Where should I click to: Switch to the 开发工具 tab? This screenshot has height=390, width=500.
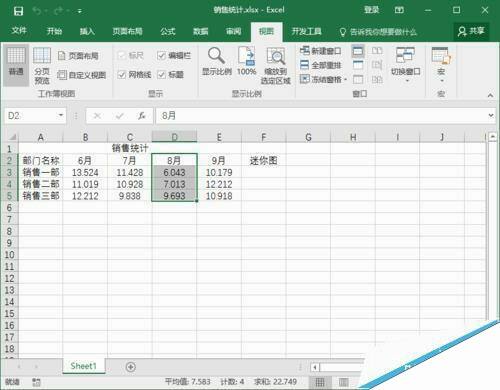pyautogui.click(x=307, y=31)
